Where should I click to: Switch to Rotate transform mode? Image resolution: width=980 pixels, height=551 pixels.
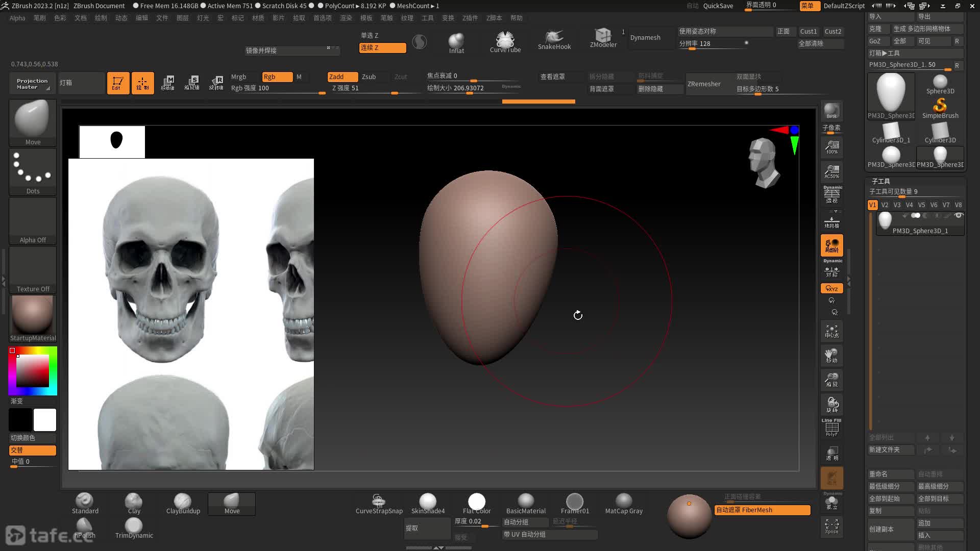[216, 83]
